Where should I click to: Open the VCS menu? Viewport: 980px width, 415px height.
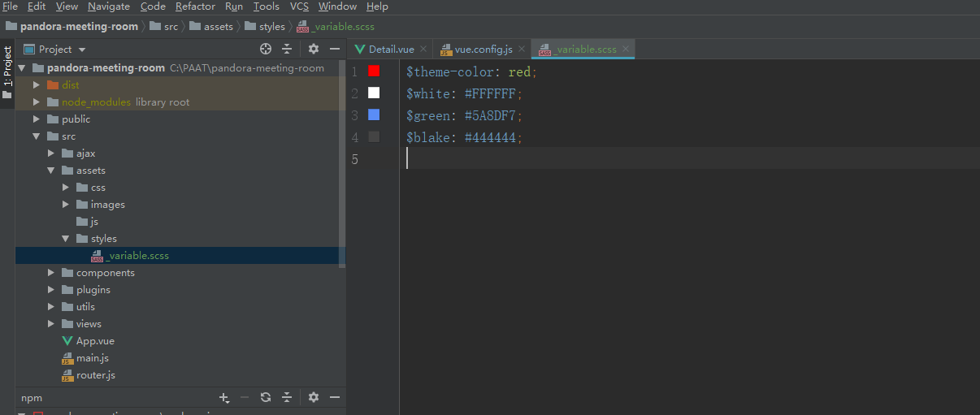pos(300,6)
